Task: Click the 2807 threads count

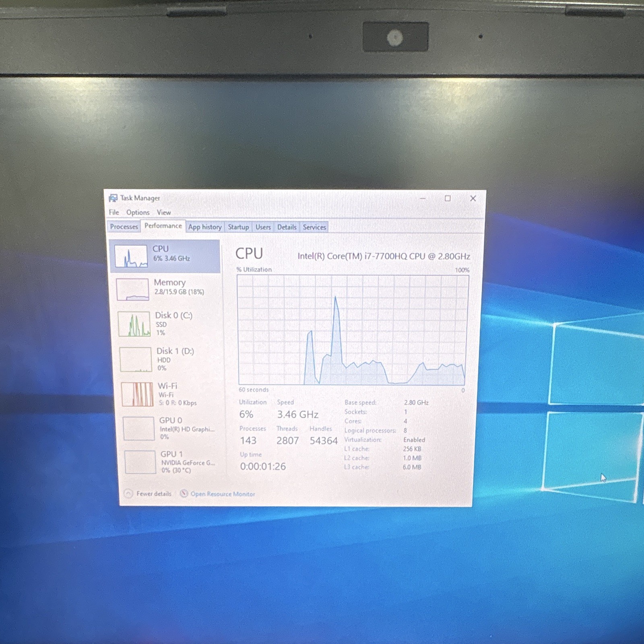Action: tap(287, 441)
